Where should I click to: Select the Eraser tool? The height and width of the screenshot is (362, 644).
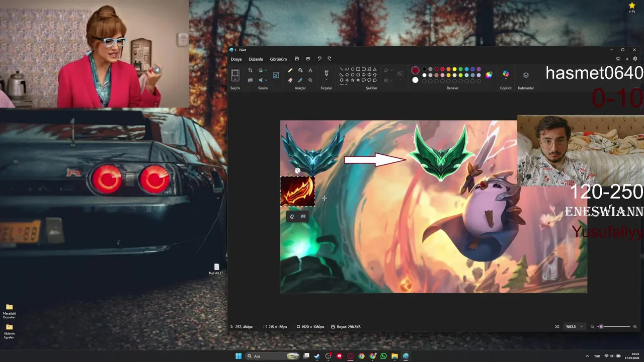coord(290,80)
